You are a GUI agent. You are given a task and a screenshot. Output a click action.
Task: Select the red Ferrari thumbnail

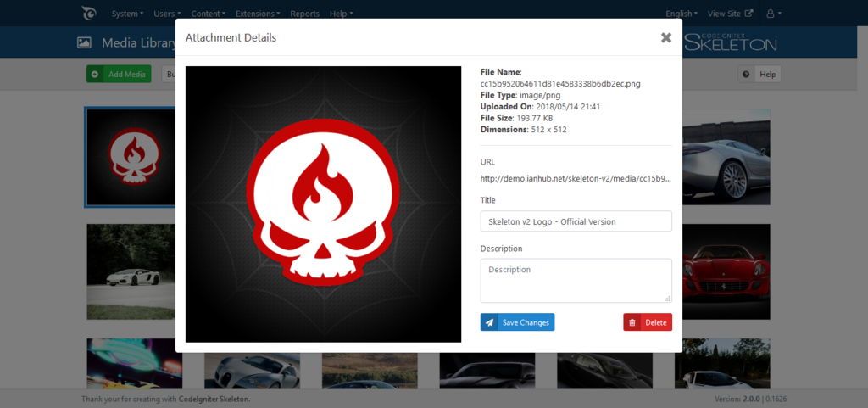(x=726, y=271)
